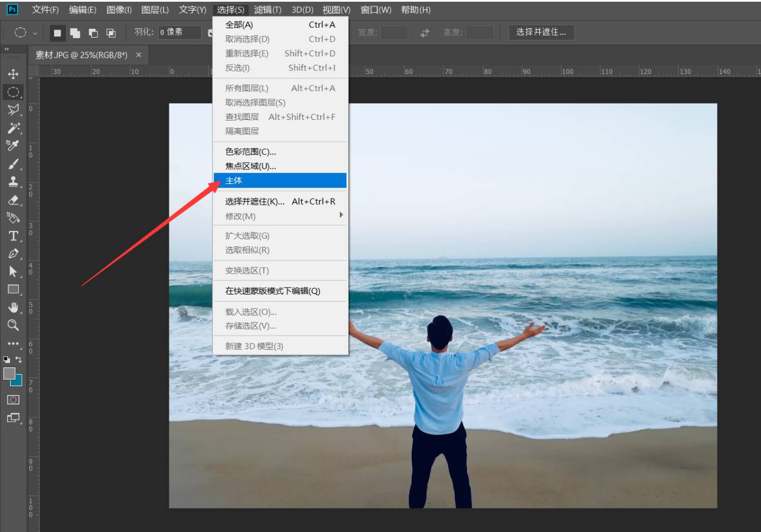Select the Horizontal Type tool
Image resolution: width=761 pixels, height=532 pixels.
(x=14, y=236)
